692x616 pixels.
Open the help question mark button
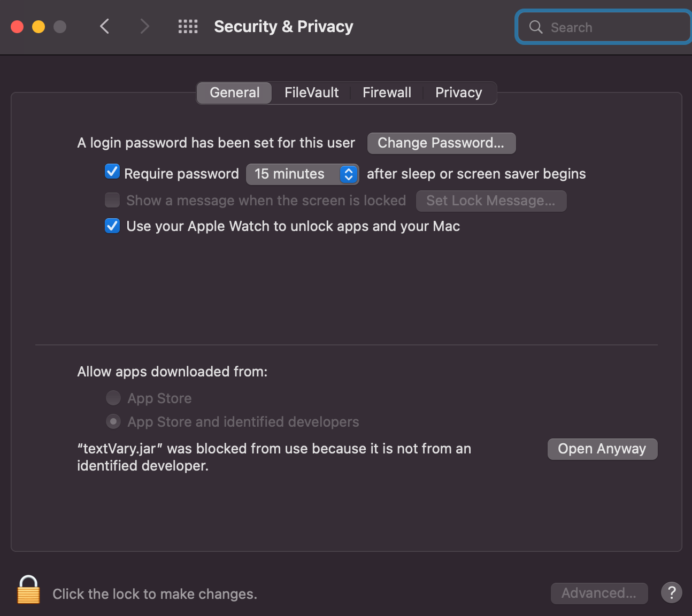pos(671,592)
